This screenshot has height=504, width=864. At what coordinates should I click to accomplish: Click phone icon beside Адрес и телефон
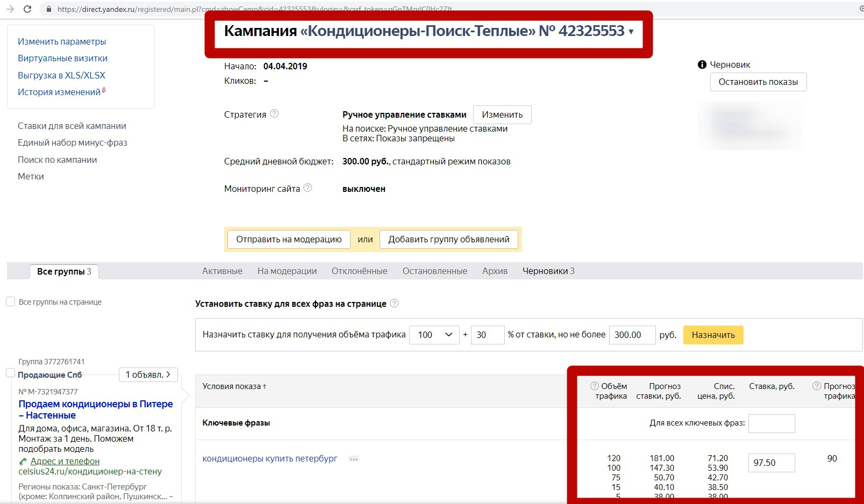23,462
